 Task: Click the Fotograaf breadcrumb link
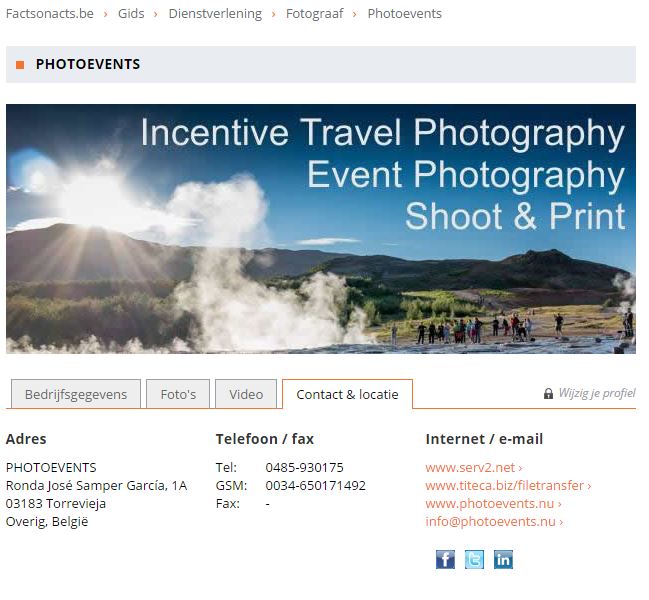click(x=314, y=14)
